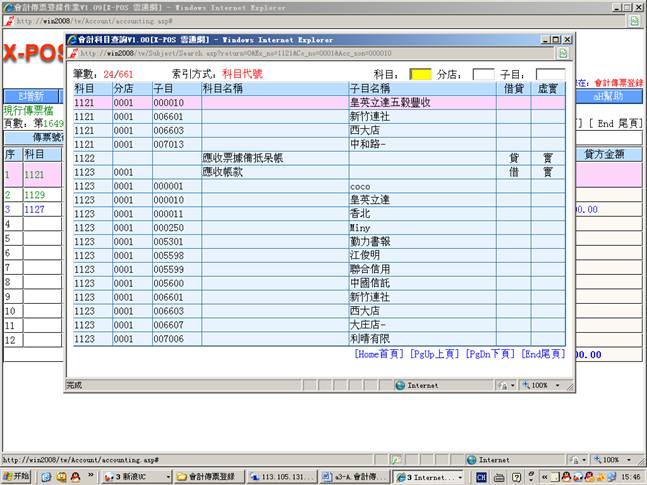The height and width of the screenshot is (485, 647).
Task: Select the 應收票據備抵呆帳 account row
Action: 243,158
